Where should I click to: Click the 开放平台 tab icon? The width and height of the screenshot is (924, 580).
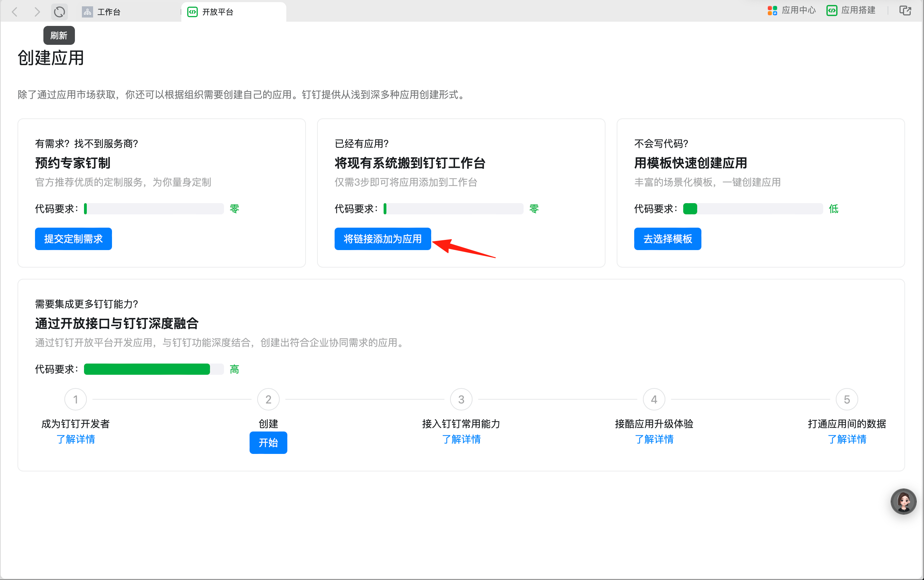pyautogui.click(x=192, y=12)
